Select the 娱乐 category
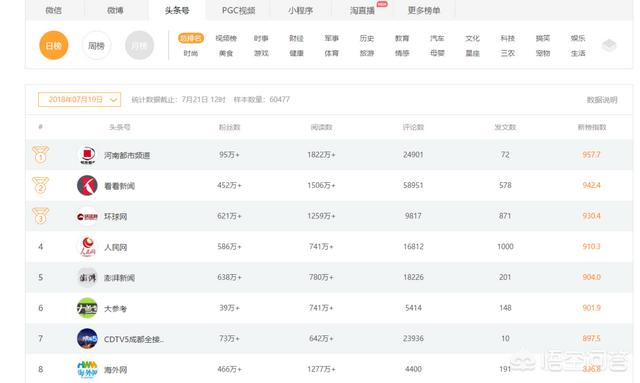 pos(578,38)
